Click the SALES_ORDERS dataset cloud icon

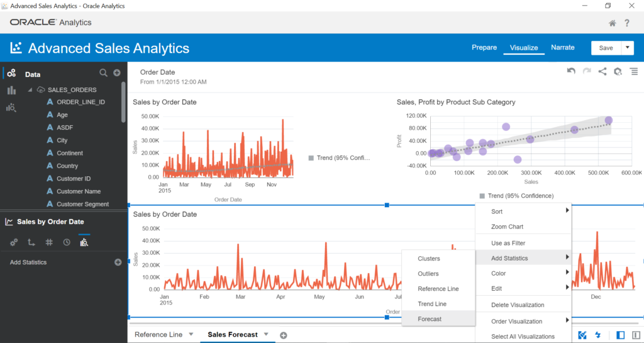click(41, 89)
